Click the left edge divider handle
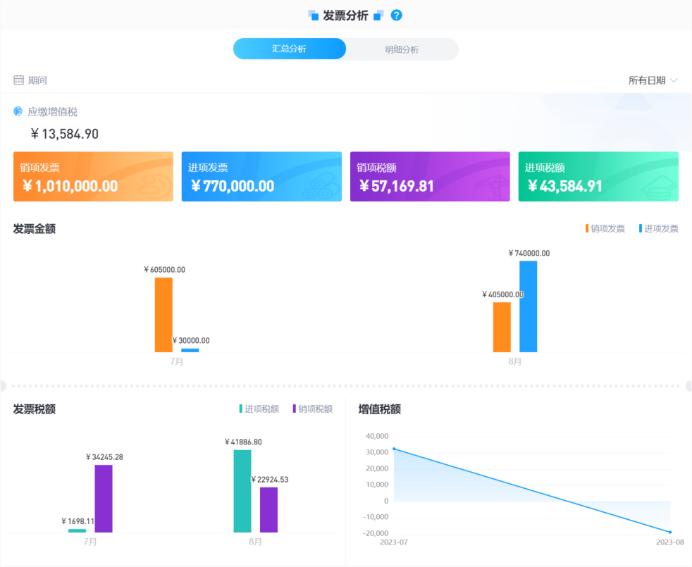Image resolution: width=692 pixels, height=567 pixels. (x=3, y=385)
